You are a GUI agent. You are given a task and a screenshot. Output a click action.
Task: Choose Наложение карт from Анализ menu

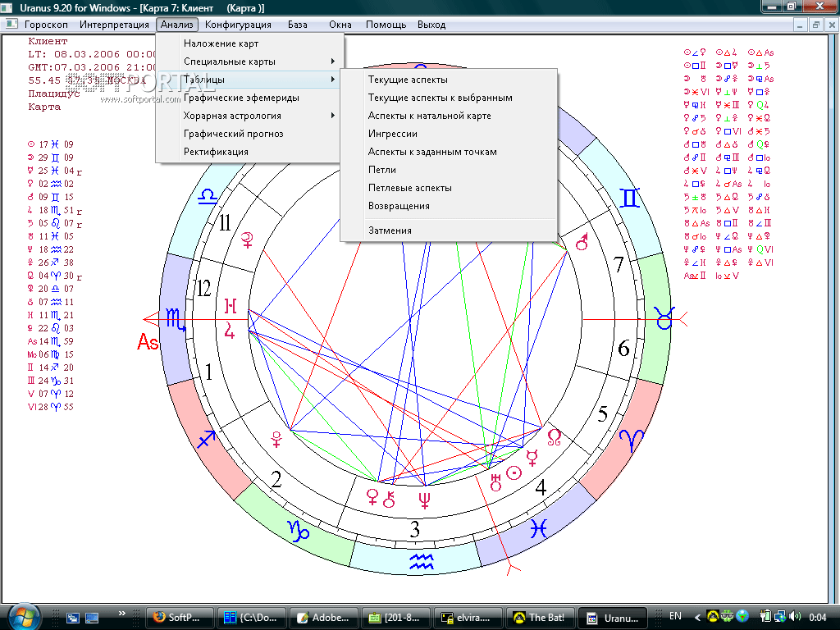pyautogui.click(x=249, y=43)
